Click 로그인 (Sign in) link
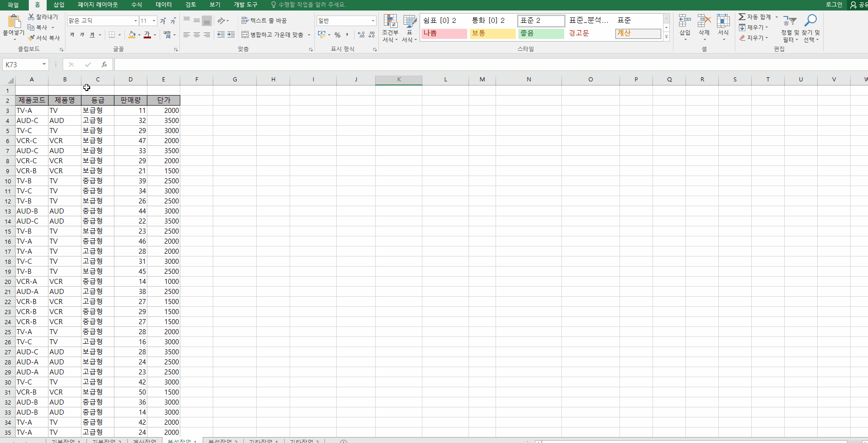Viewport: 868px width, 443px height. click(834, 5)
